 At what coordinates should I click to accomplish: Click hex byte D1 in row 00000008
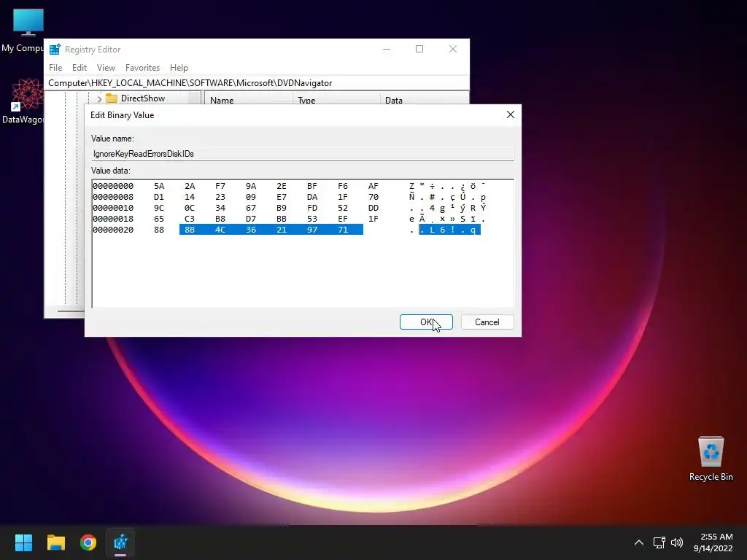(158, 197)
